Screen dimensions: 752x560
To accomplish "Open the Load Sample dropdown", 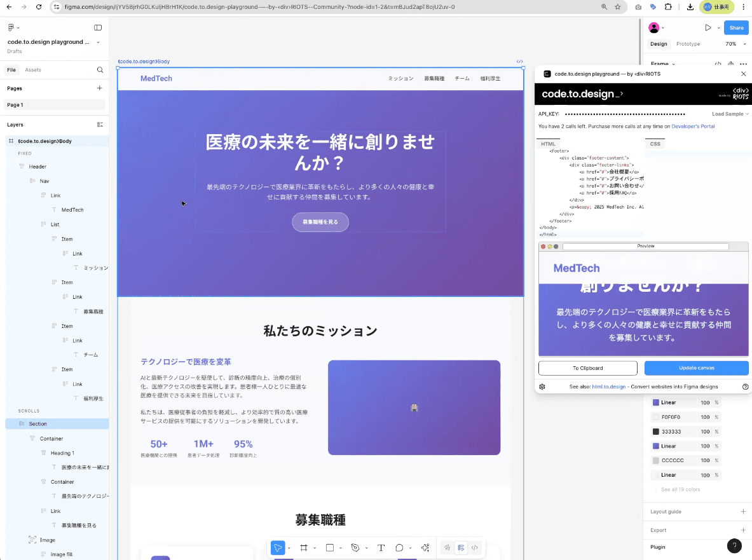I will (x=730, y=114).
